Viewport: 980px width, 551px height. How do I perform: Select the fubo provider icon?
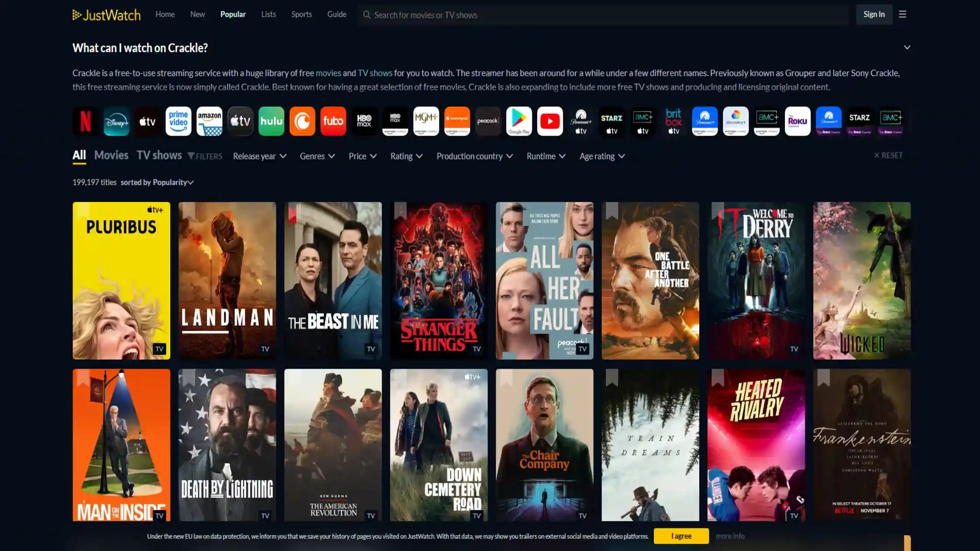click(x=333, y=121)
